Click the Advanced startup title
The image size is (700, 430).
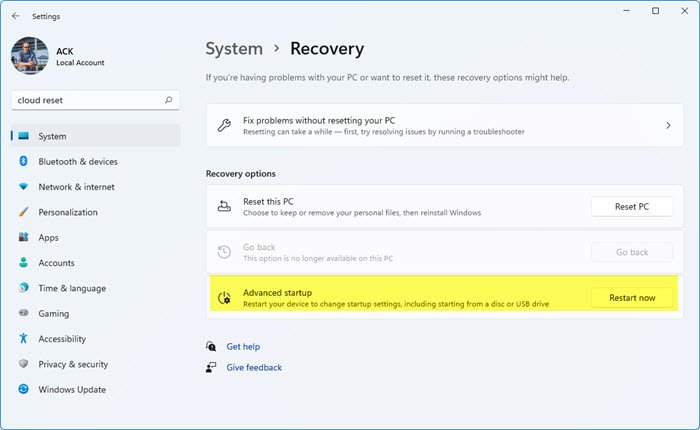(278, 293)
